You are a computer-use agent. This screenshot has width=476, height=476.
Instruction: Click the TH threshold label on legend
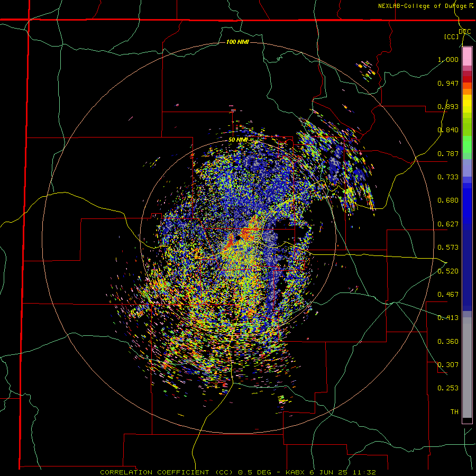pyautogui.click(x=454, y=412)
